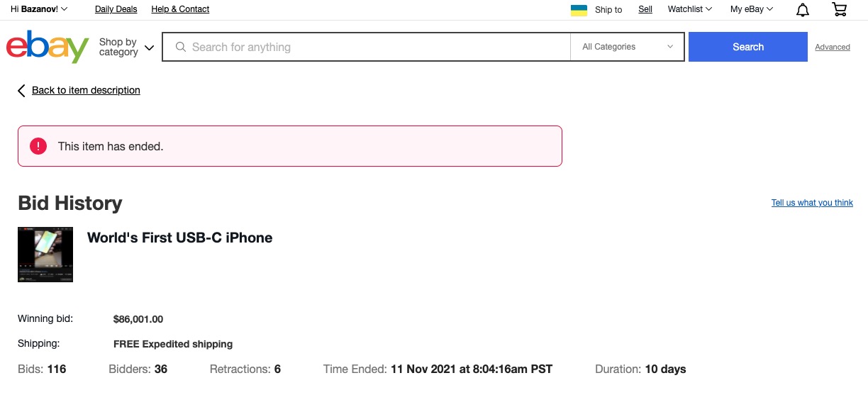Open Advanced search link
This screenshot has width=868, height=395.
click(x=833, y=48)
